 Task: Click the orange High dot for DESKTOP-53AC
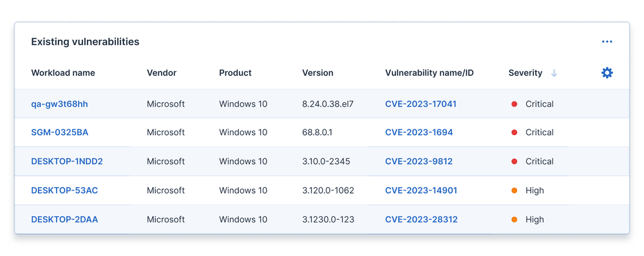point(514,190)
